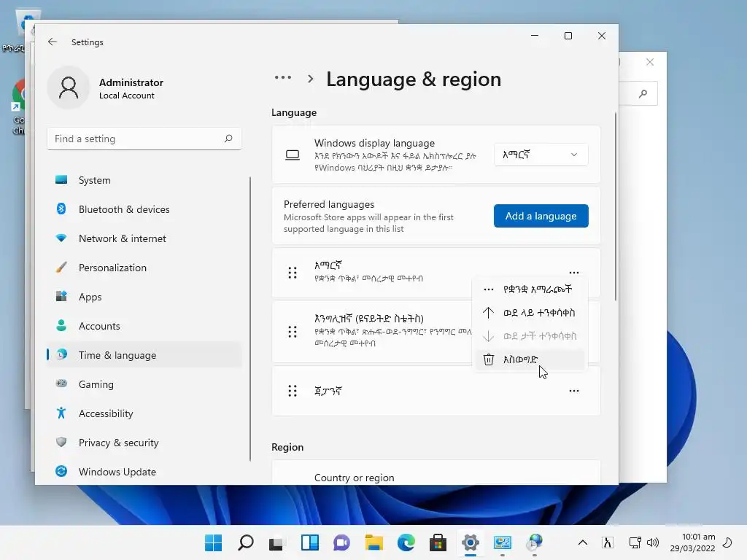Click the drag handle for ጃፓንኛ language
This screenshot has width=747, height=560.
tap(293, 391)
